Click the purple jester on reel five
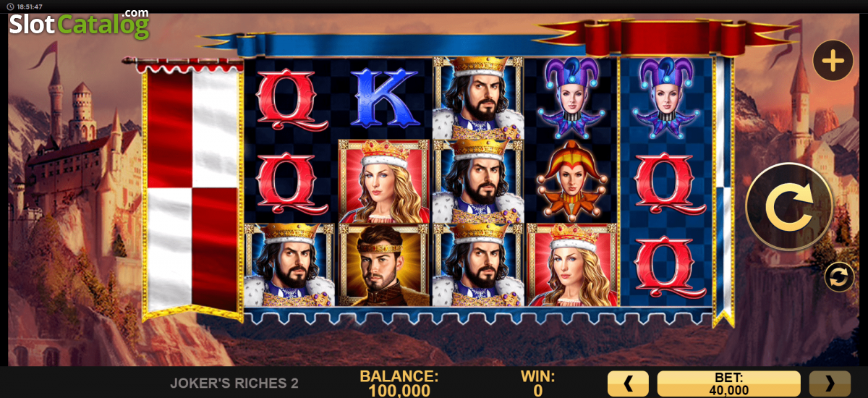 click(665, 98)
